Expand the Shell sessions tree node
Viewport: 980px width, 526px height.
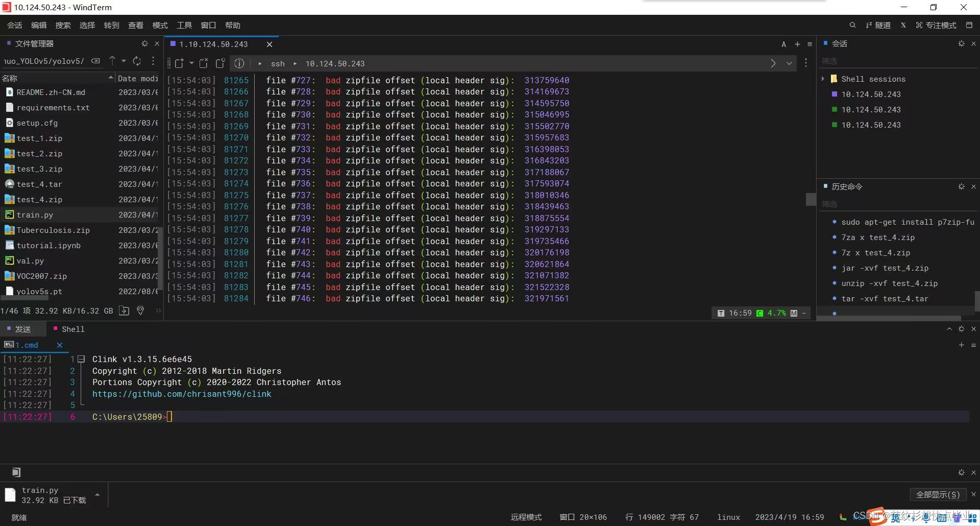click(x=823, y=79)
